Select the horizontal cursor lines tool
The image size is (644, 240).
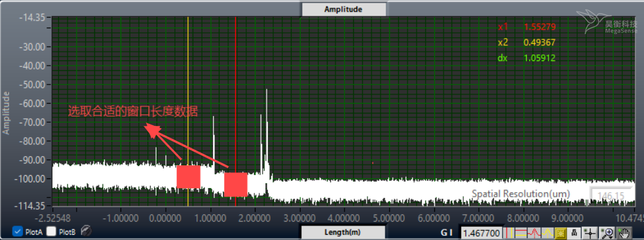tap(521, 233)
